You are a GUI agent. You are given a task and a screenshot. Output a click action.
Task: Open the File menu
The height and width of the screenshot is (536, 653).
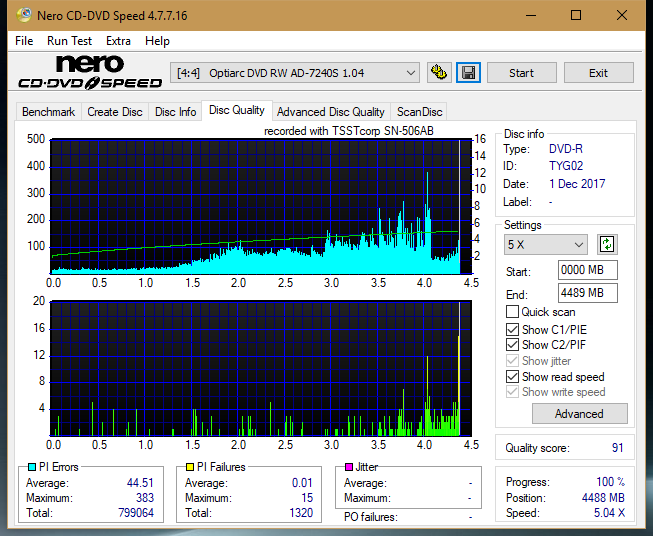(x=24, y=41)
